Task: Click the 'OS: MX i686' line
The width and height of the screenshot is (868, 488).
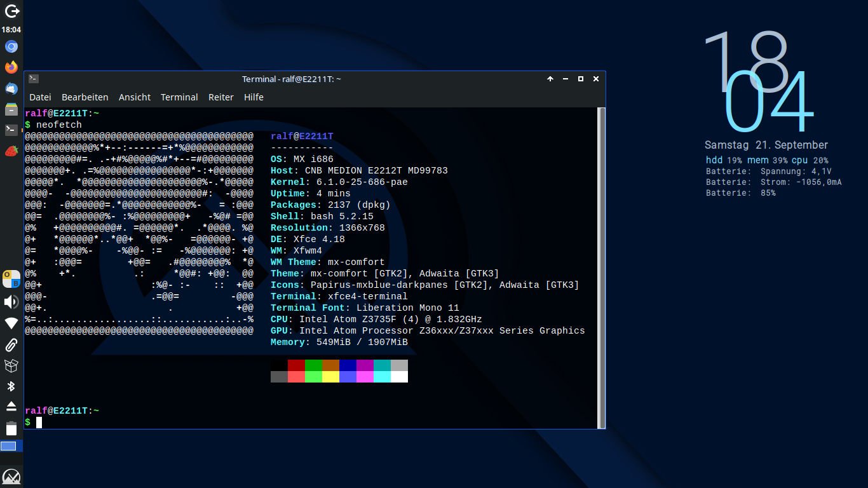Action: point(302,159)
